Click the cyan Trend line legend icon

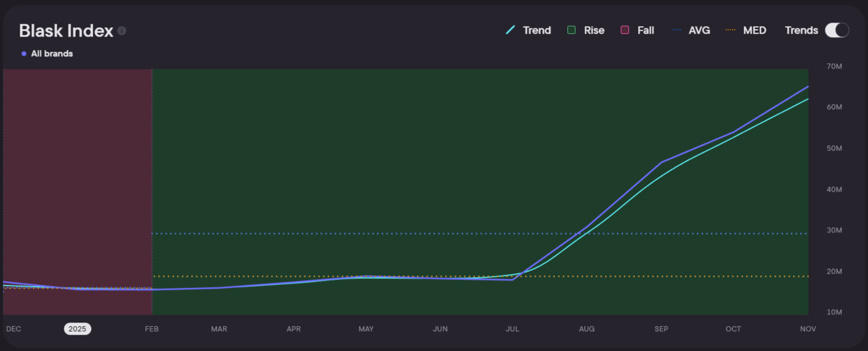510,30
